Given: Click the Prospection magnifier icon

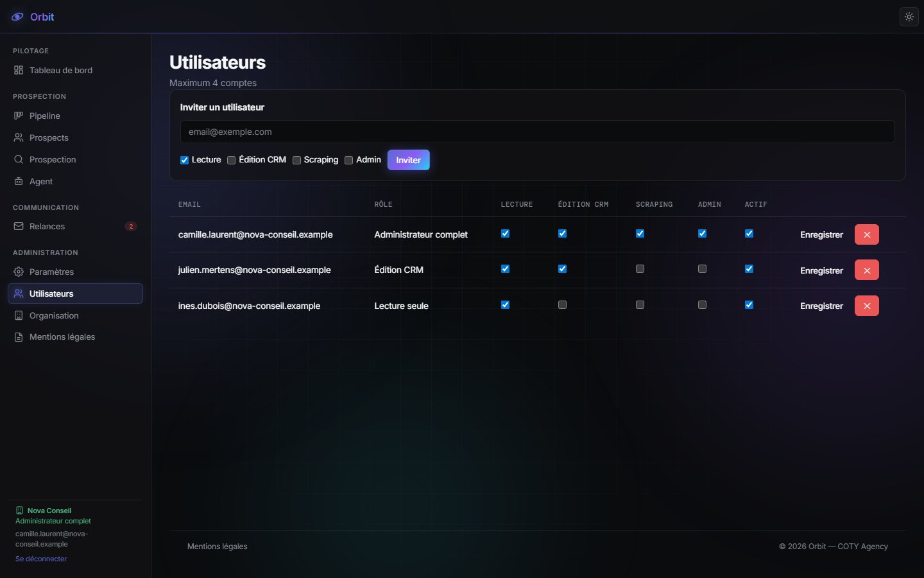Looking at the screenshot, I should coord(19,159).
